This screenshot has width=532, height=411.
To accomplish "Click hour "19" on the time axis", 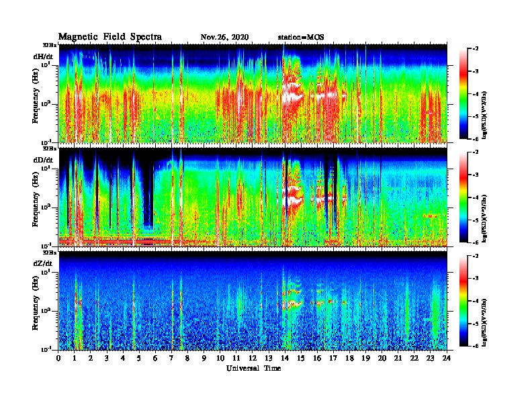I will pos(365,358).
